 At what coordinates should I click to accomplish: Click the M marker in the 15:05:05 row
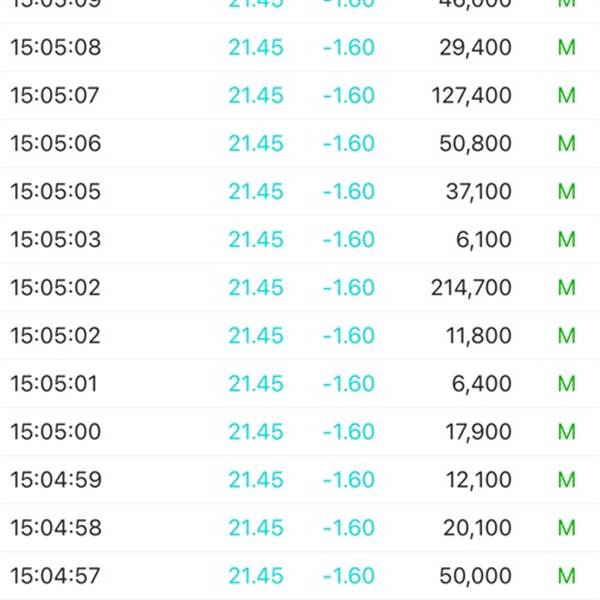(567, 192)
